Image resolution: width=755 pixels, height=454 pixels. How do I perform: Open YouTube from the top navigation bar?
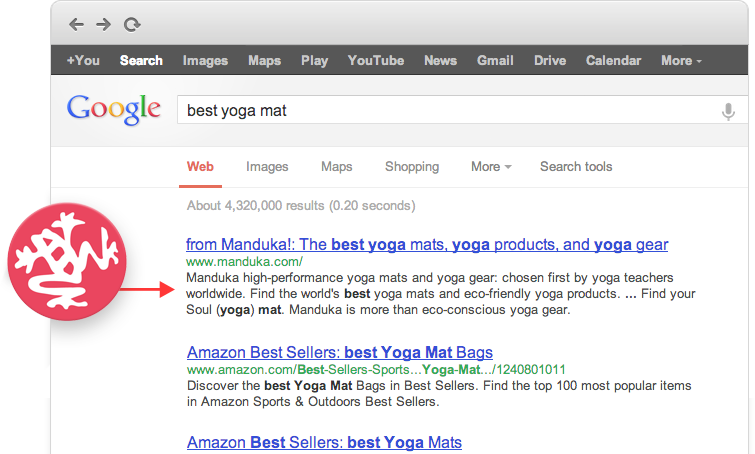click(376, 61)
